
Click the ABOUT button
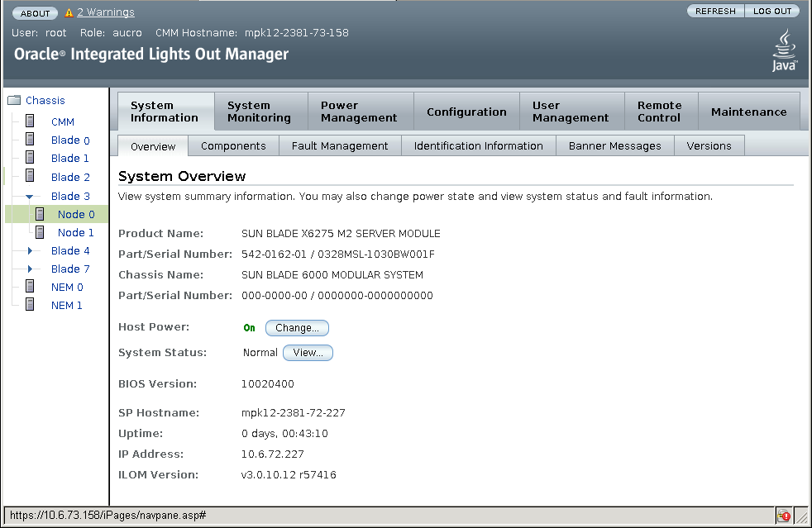(36, 13)
